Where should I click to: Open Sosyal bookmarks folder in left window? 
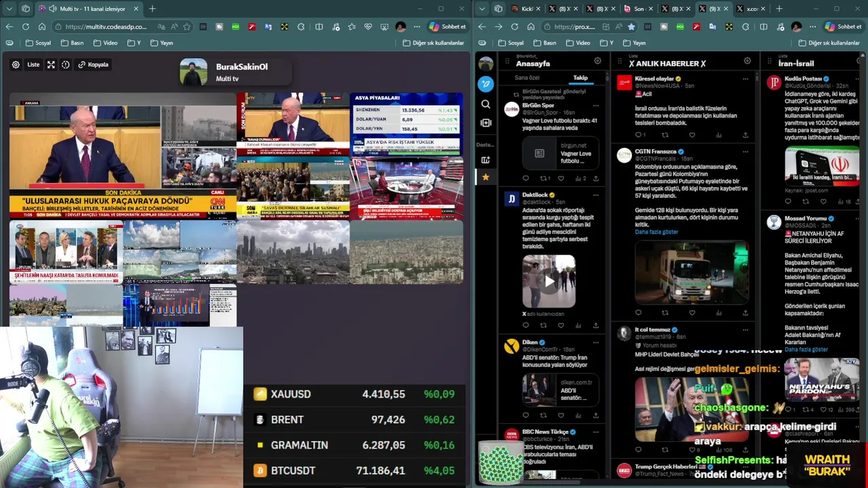[38, 43]
